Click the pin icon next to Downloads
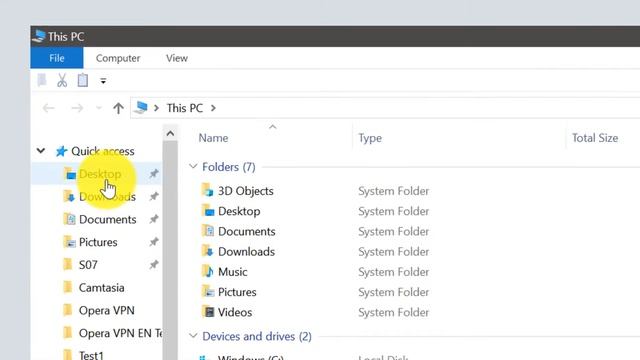Viewport: 640px width, 360px height. 153,197
